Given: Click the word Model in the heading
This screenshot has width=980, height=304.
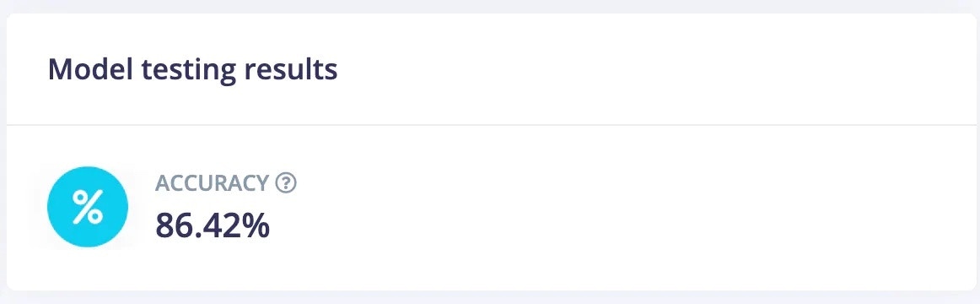Looking at the screenshot, I should [x=90, y=68].
